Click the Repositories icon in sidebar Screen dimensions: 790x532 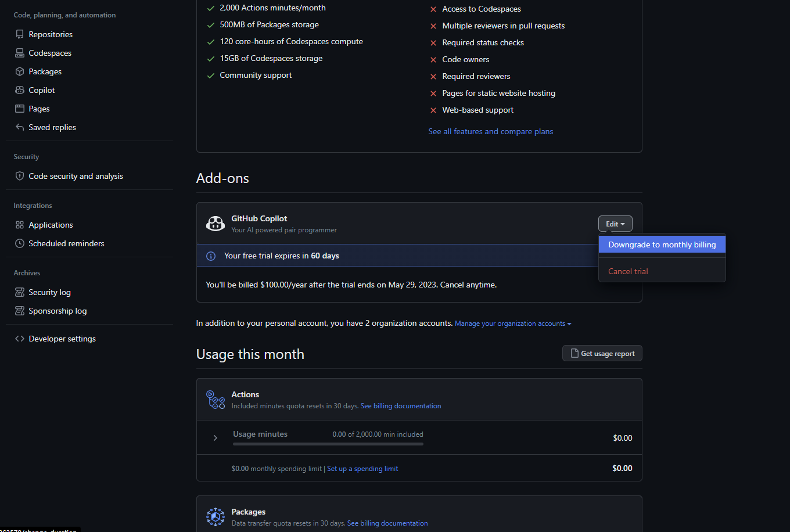(20, 34)
